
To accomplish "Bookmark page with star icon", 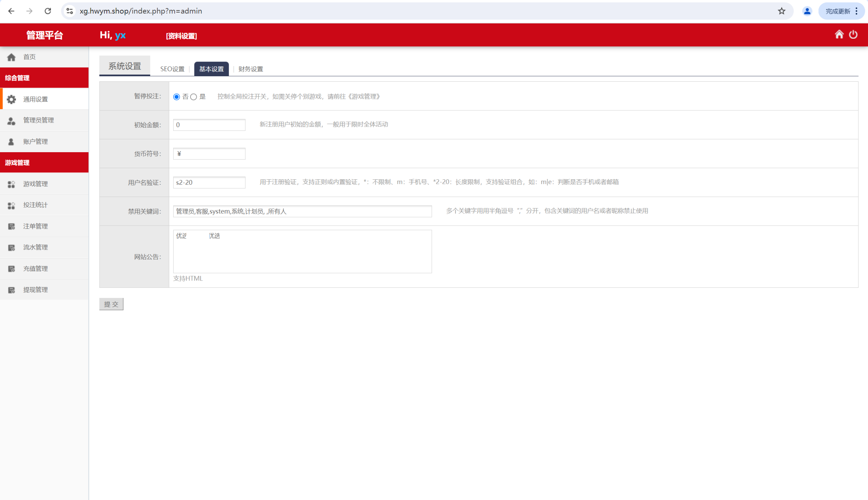I will (782, 11).
